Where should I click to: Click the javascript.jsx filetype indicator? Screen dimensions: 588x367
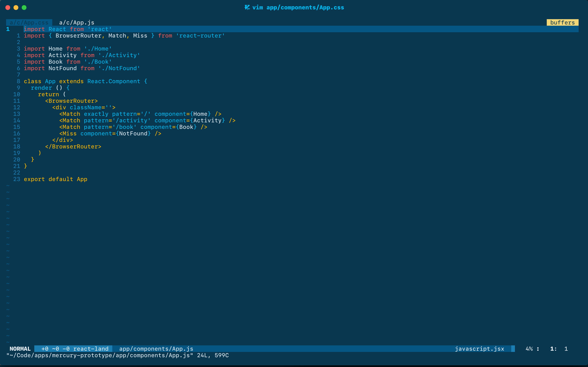point(479,349)
